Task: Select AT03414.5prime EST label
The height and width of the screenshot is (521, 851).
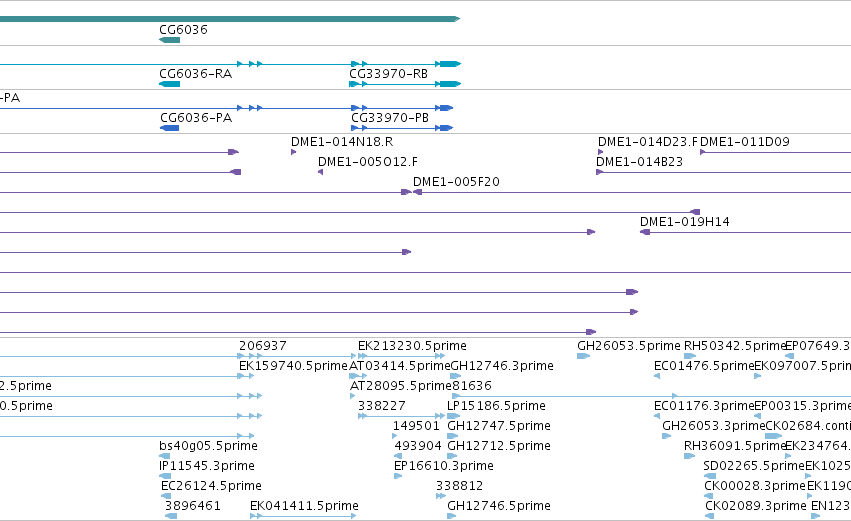Action: (399, 366)
